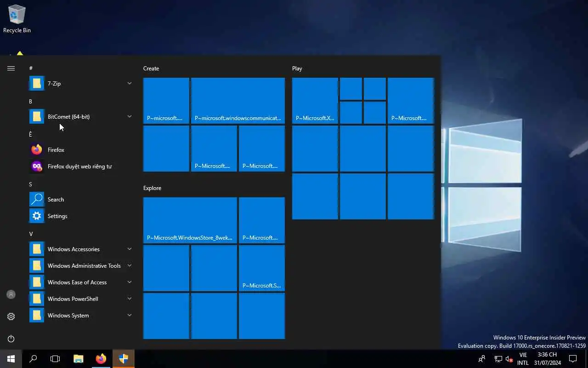This screenshot has height=368, width=588.
Task: Open the shield app on taskbar
Action: pos(124,359)
